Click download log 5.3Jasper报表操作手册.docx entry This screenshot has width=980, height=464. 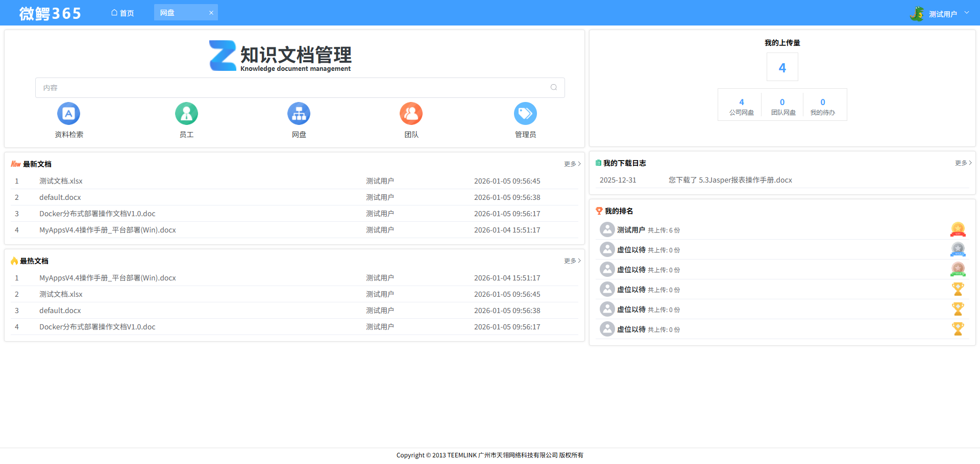[730, 180]
